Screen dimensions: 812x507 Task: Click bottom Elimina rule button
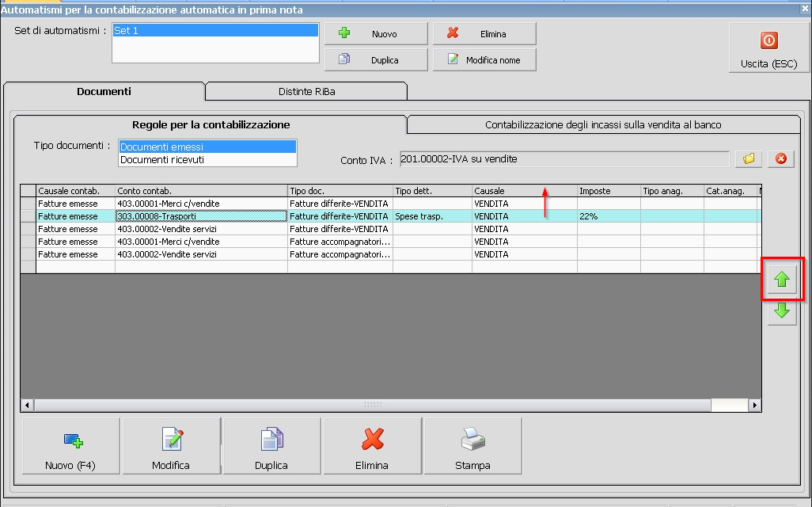tap(372, 446)
